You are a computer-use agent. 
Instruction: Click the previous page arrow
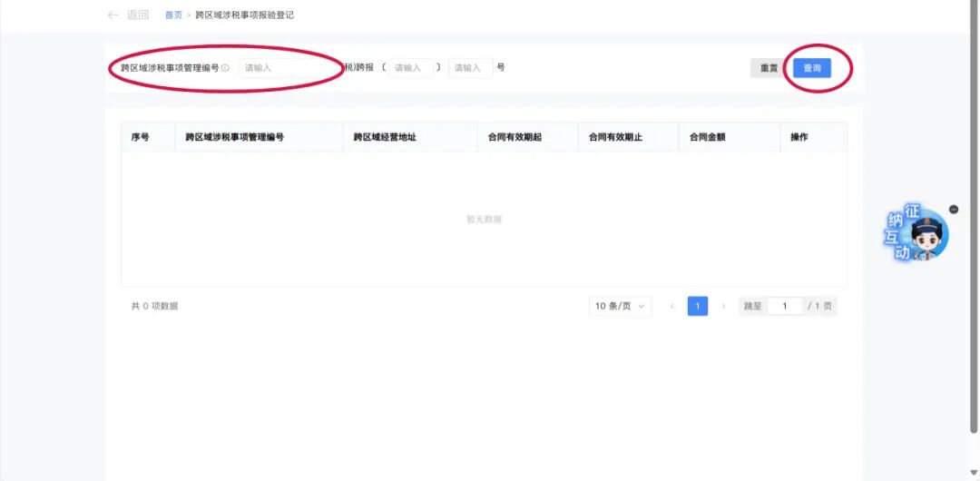click(x=672, y=306)
